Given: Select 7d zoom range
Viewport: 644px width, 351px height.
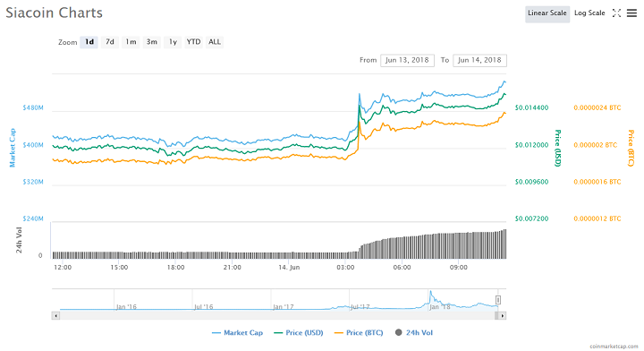Looking at the screenshot, I should (110, 42).
